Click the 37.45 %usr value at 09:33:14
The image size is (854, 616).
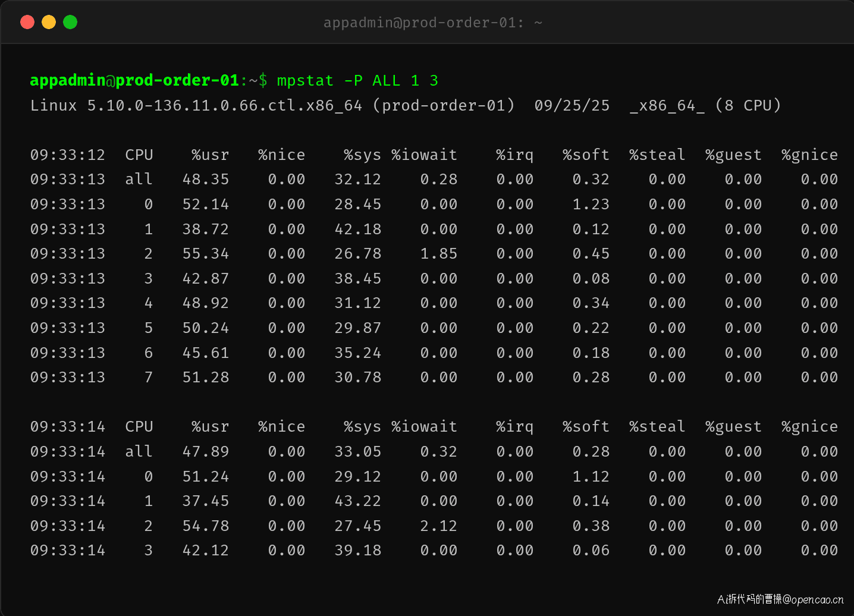(205, 501)
